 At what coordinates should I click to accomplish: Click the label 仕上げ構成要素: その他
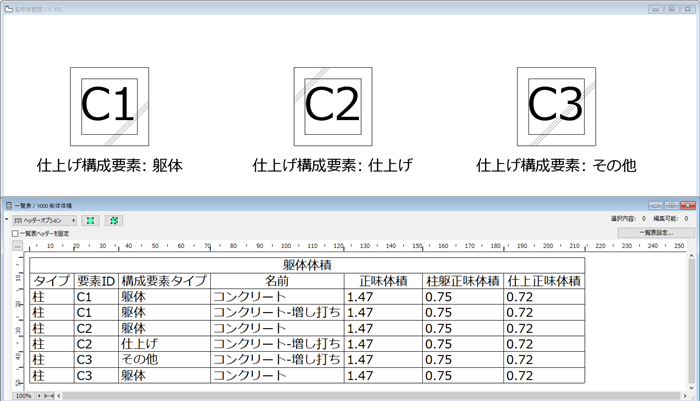(556, 166)
